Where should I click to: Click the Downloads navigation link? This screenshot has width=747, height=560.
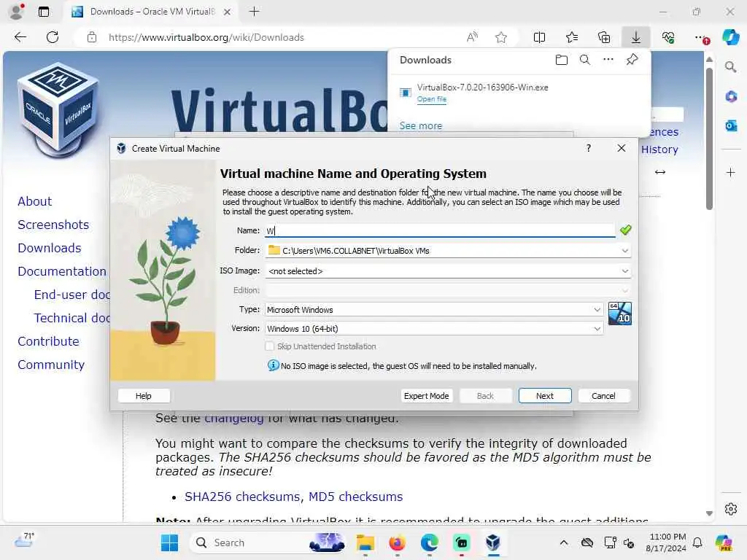[50, 248]
